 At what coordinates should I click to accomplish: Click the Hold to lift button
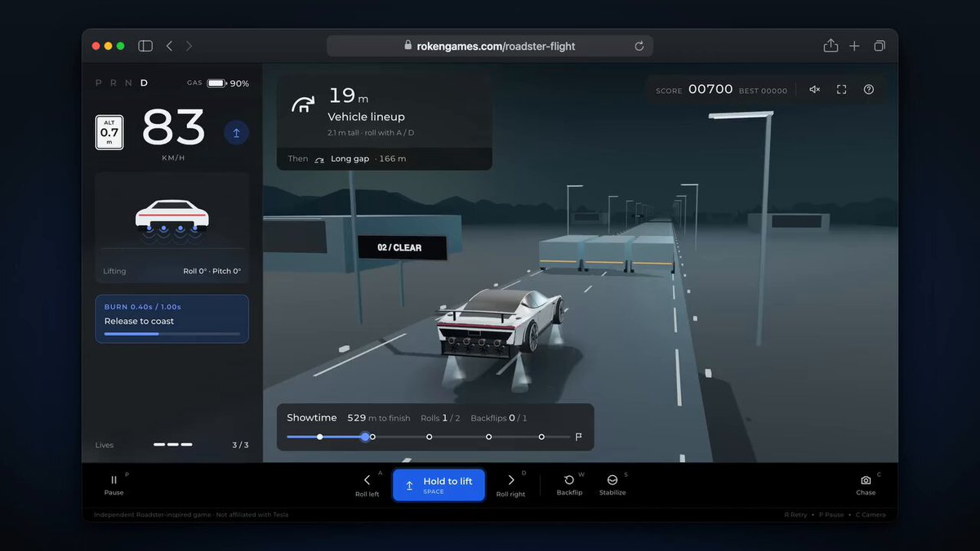coord(439,485)
